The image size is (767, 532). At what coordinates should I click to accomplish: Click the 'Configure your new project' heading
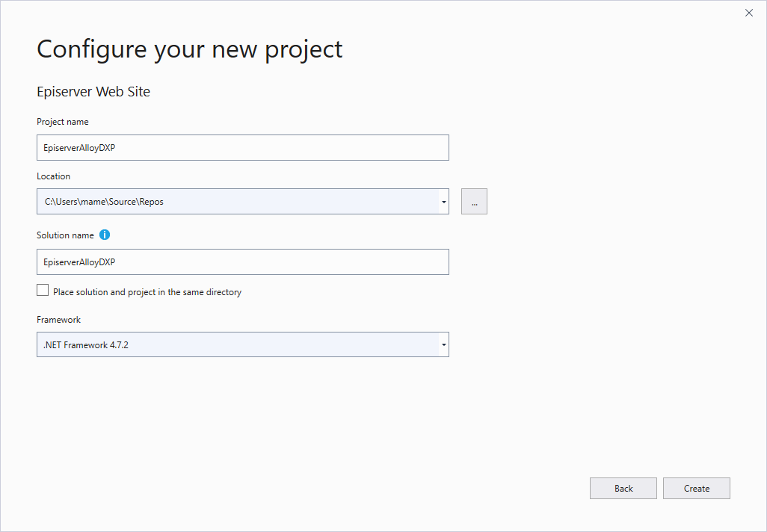pos(189,49)
